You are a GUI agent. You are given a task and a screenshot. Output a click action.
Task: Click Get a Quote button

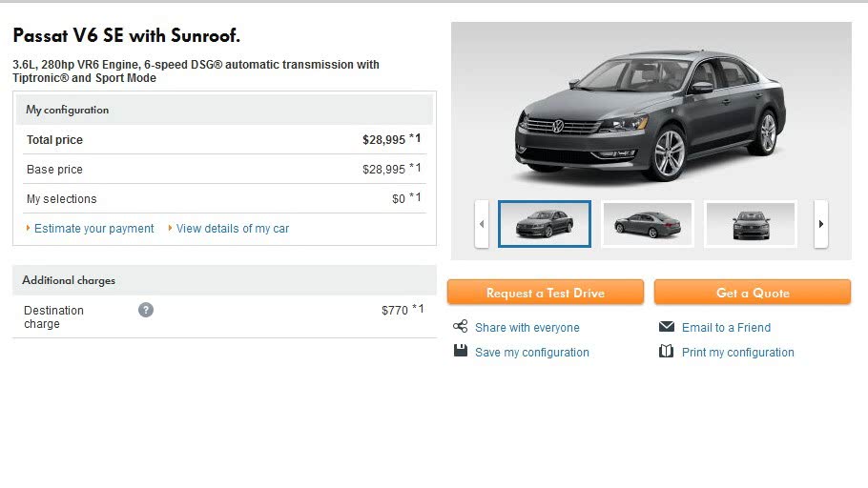753,293
